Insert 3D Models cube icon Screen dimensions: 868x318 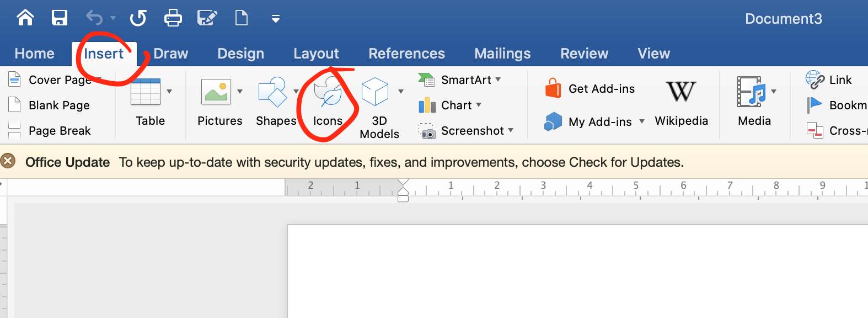(x=376, y=92)
